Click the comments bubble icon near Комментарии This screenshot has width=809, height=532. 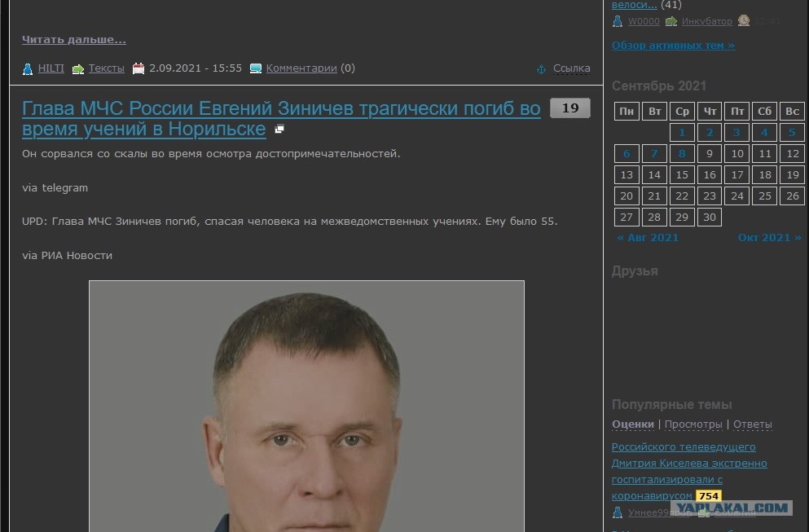point(255,68)
